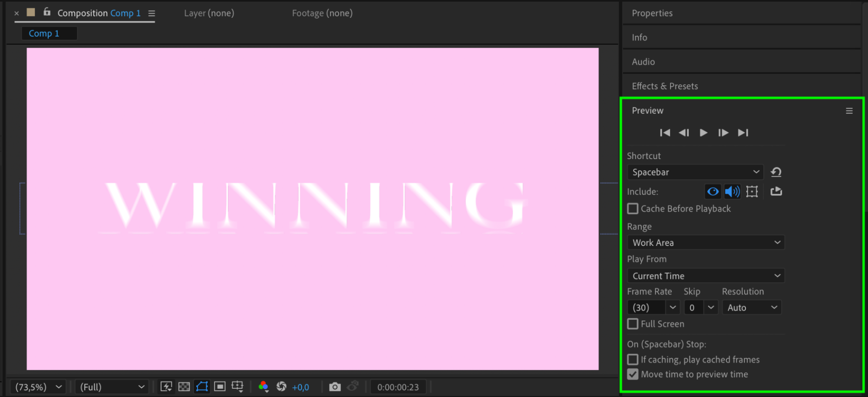The image size is (868, 397).
Task: Toggle mask and shape path visibility
Action: coord(202,387)
